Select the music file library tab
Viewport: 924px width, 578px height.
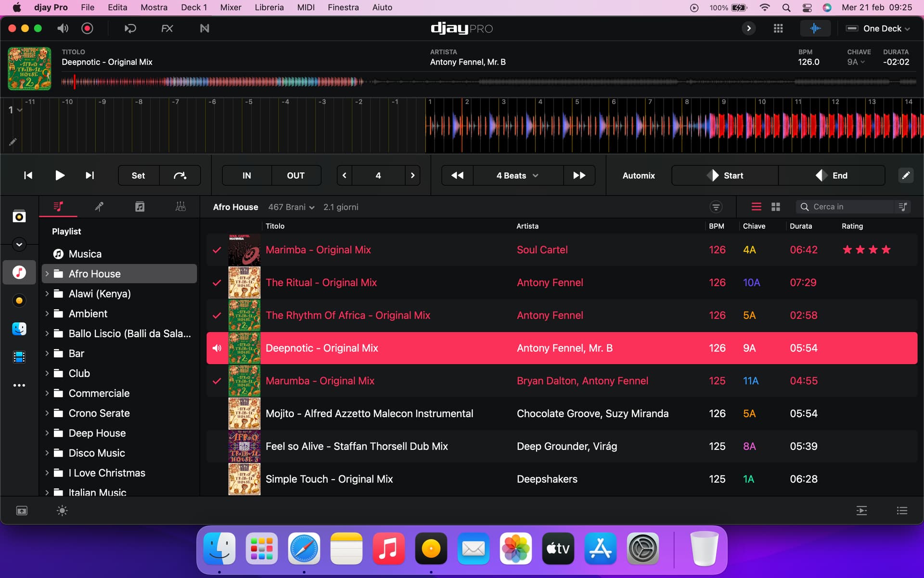click(140, 207)
